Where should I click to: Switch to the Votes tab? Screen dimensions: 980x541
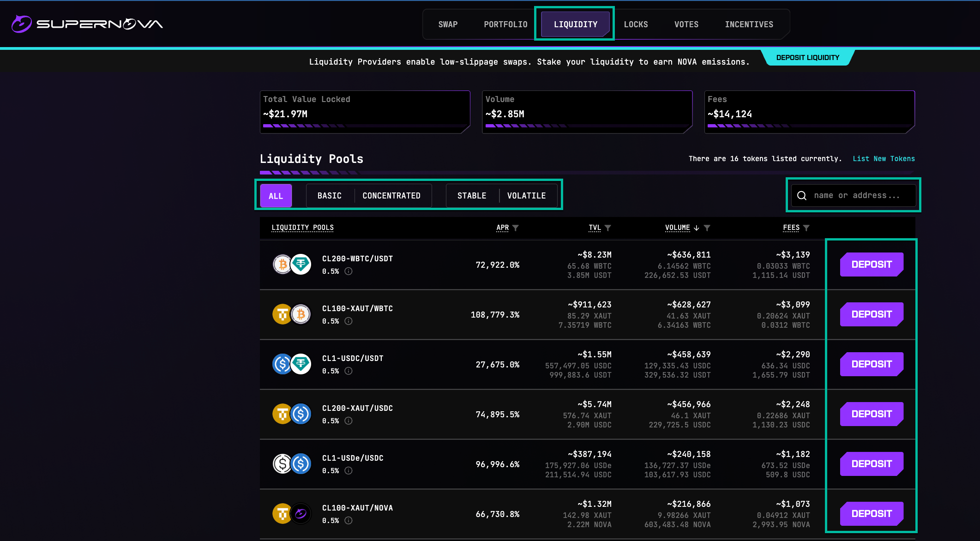pyautogui.click(x=686, y=24)
